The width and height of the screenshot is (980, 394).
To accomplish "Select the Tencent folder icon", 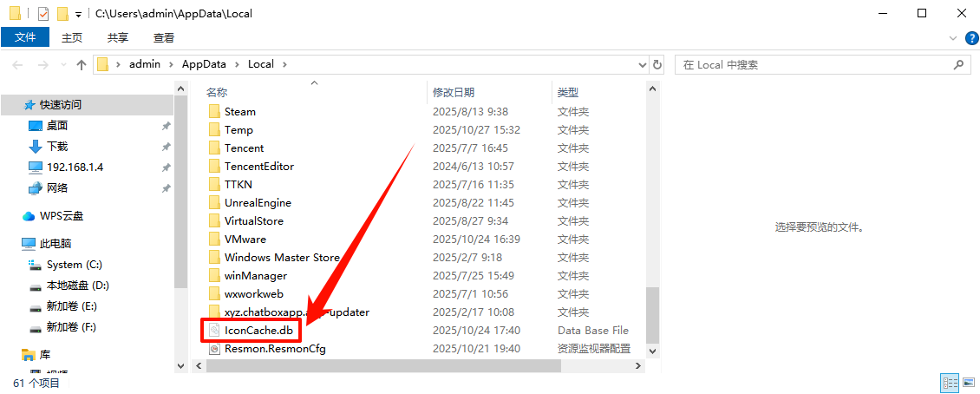I will (214, 148).
